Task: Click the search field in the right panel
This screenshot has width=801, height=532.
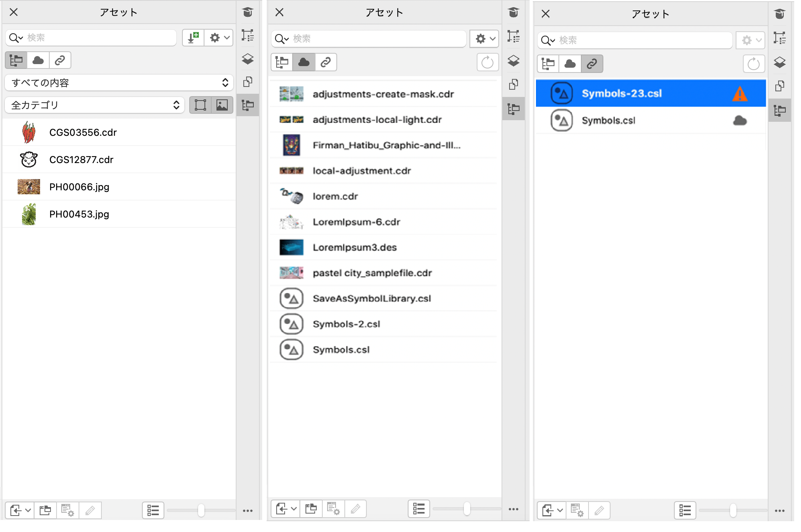Action: 641,40
